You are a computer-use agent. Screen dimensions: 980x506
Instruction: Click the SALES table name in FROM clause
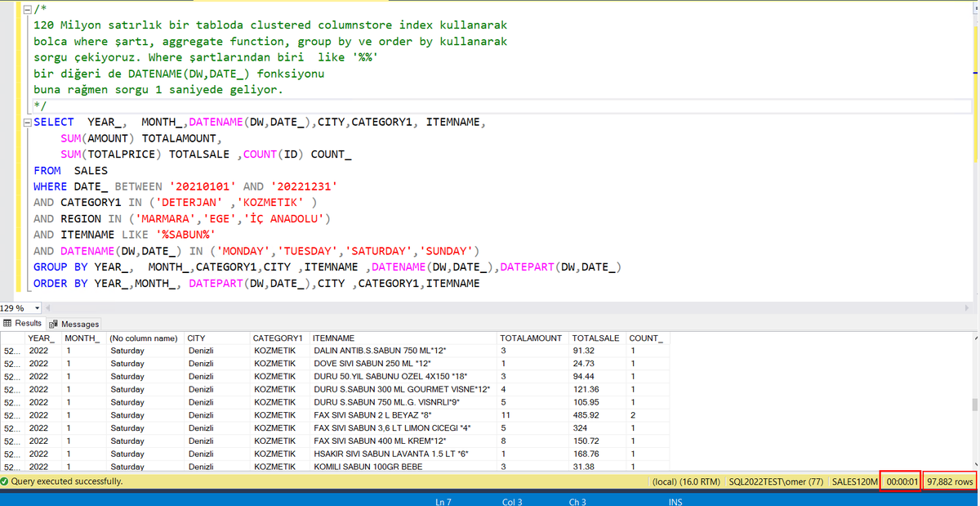[91, 171]
